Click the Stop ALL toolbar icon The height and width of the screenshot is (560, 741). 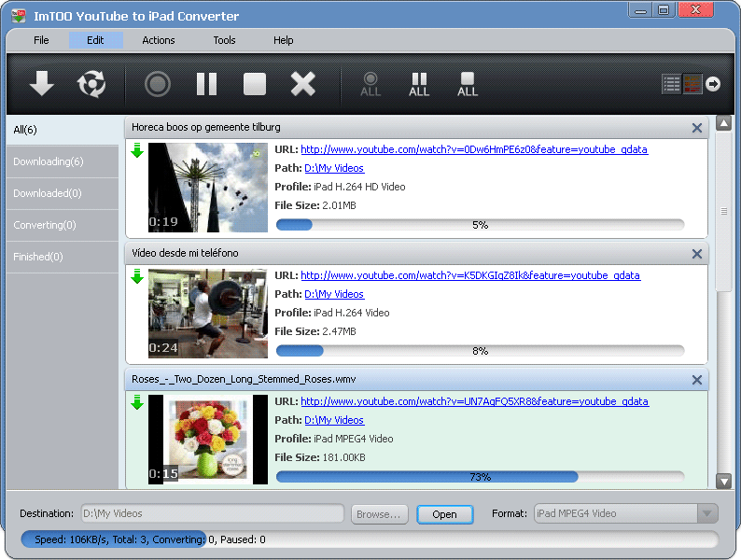tap(468, 85)
